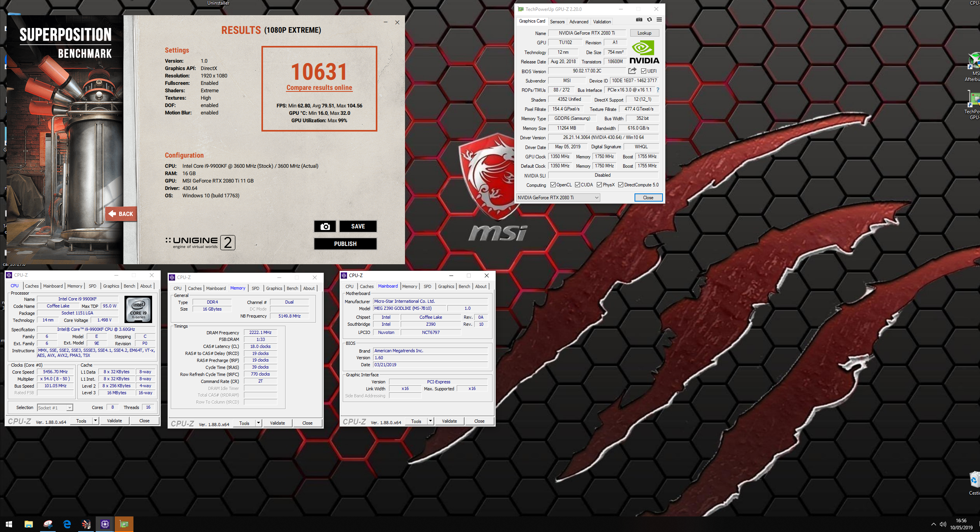Click Compare results online link
980x532 pixels.
click(319, 88)
